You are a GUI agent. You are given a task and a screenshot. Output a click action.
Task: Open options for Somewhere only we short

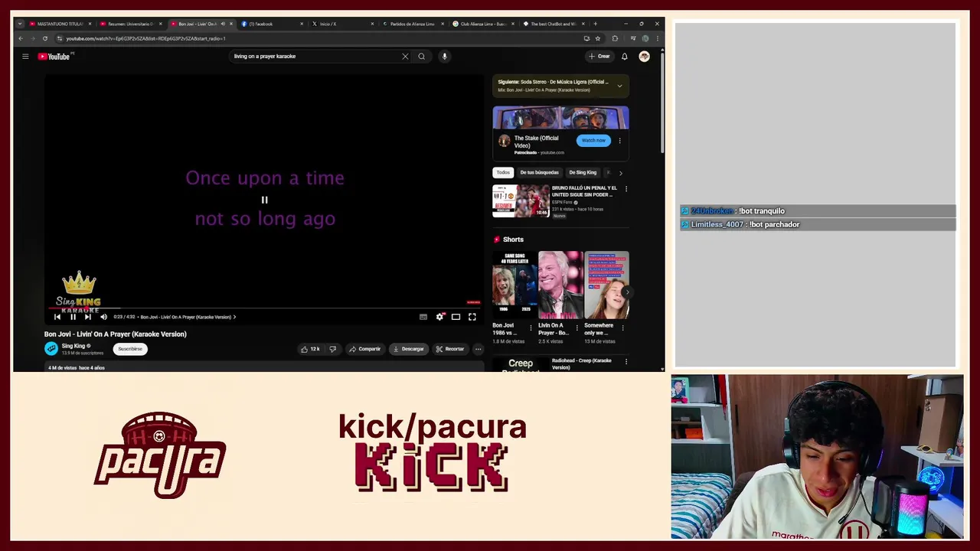pyautogui.click(x=622, y=328)
